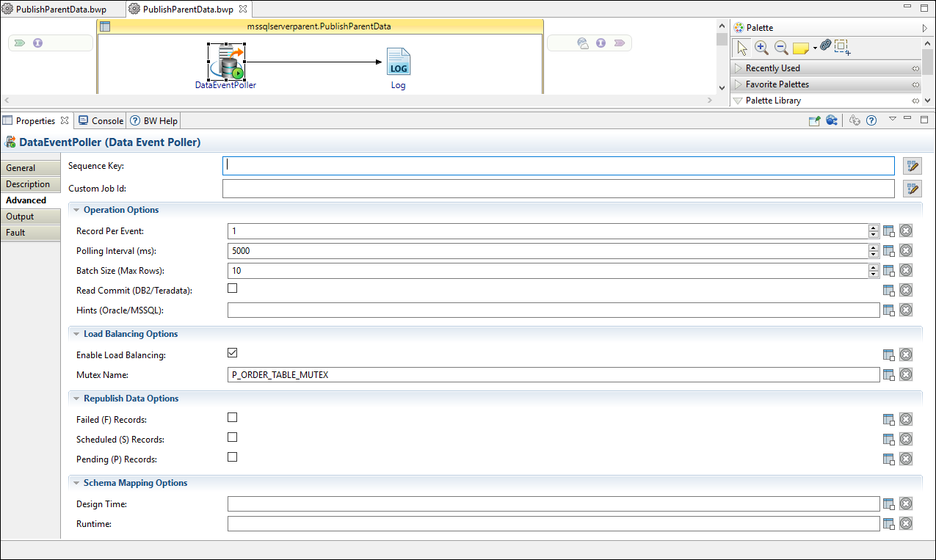Click the palette Zoom Out icon

[x=781, y=48]
